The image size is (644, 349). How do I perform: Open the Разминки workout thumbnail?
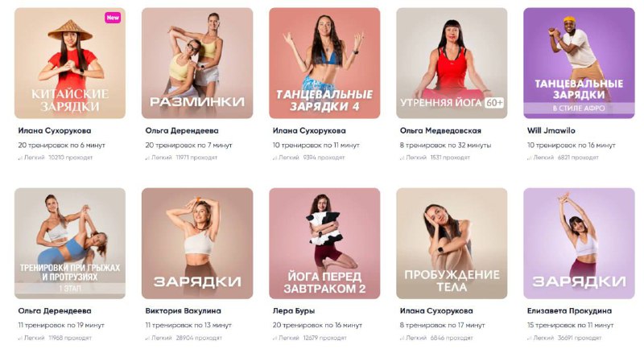tap(197, 64)
